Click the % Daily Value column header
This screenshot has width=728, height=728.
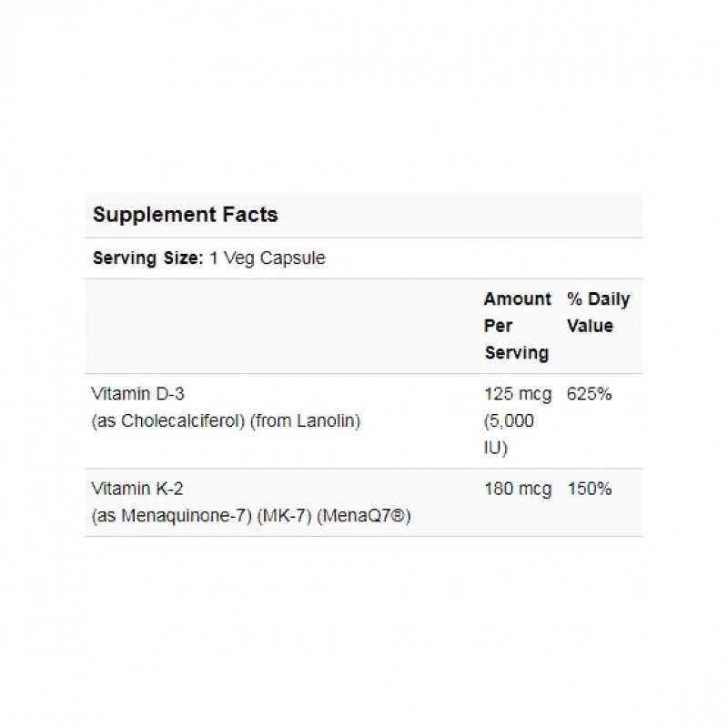tap(598, 312)
